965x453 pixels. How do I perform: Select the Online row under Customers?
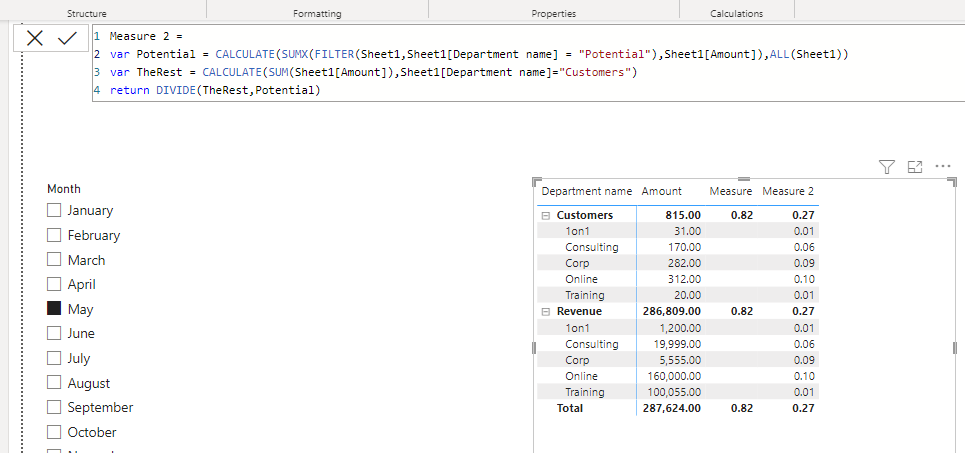581,279
